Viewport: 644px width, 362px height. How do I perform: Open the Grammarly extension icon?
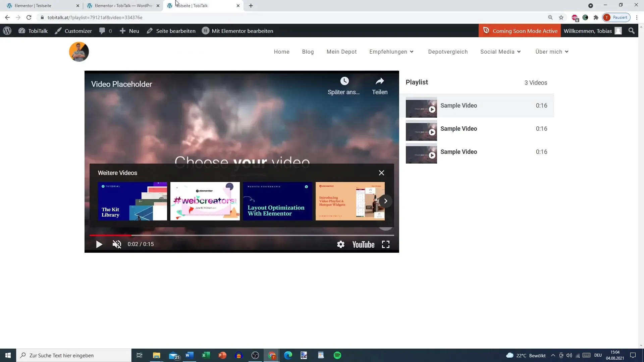585,17
